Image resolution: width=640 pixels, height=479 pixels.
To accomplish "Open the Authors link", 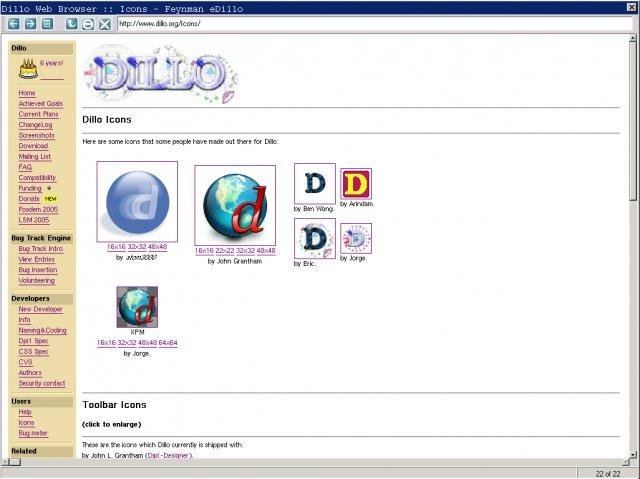I will (30, 373).
